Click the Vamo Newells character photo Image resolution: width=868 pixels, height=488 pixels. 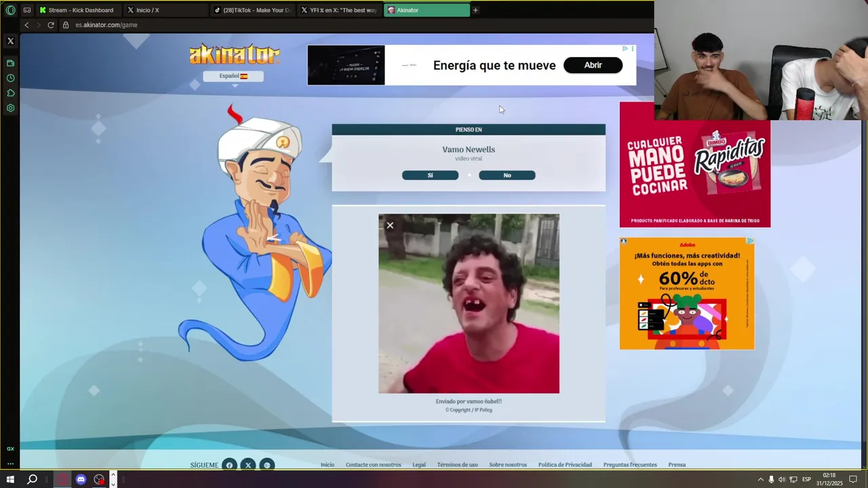pyautogui.click(x=469, y=304)
